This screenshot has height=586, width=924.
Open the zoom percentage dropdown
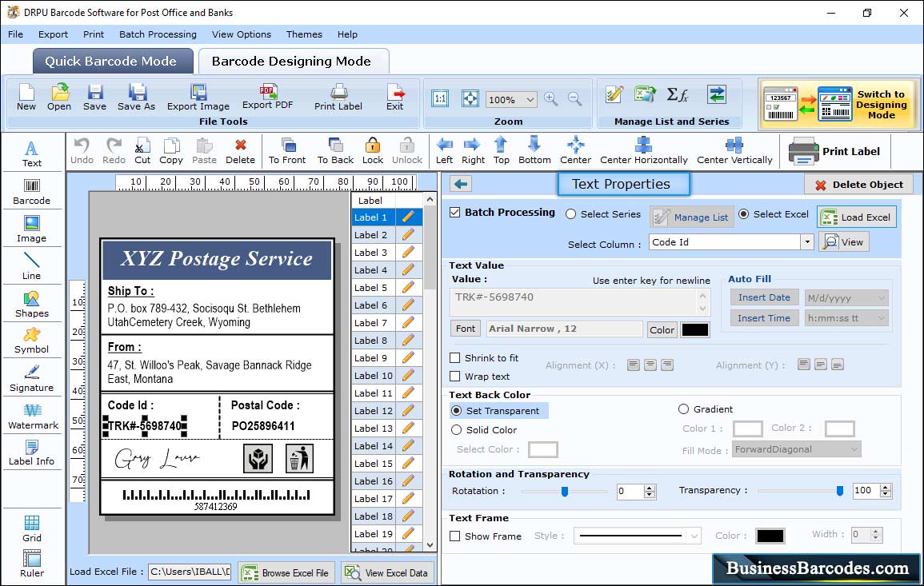[x=530, y=100]
